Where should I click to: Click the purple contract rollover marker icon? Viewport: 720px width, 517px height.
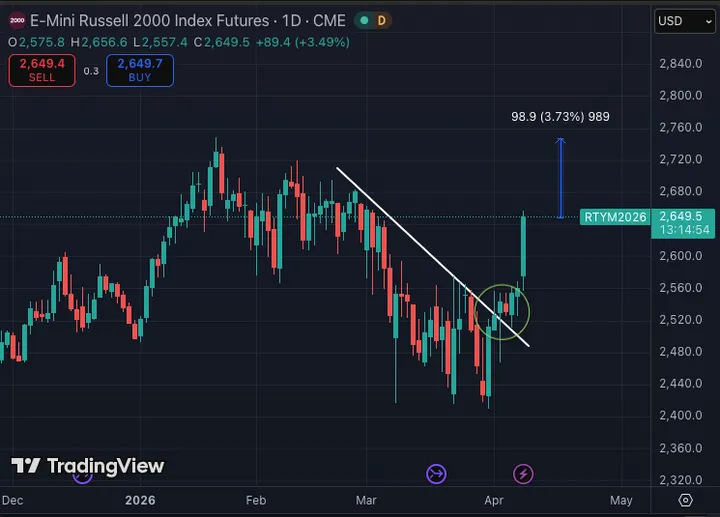coord(436,473)
